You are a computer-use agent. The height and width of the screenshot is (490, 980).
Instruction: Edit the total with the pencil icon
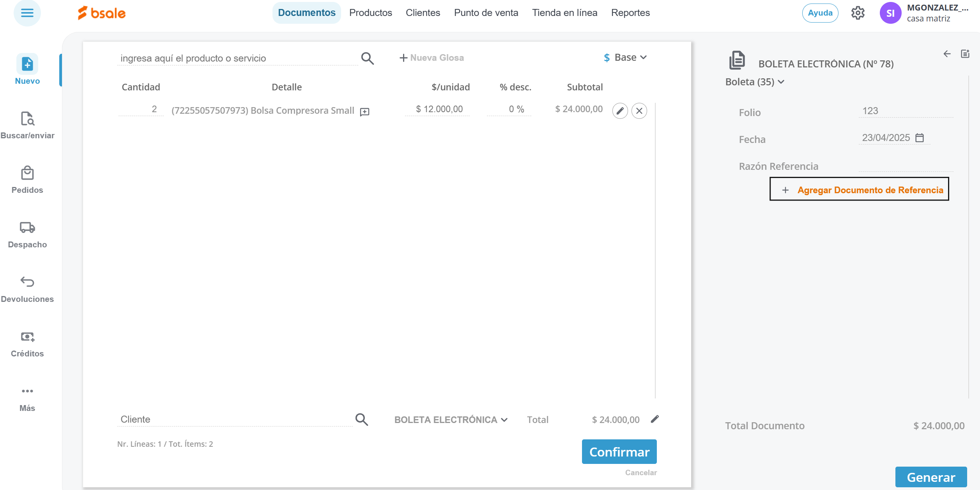pos(655,419)
